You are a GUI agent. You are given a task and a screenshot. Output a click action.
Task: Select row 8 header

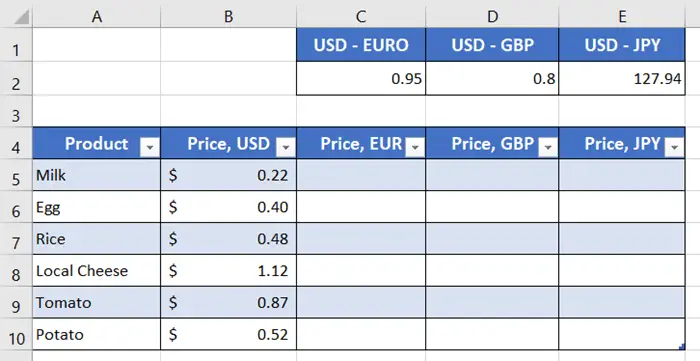point(16,270)
